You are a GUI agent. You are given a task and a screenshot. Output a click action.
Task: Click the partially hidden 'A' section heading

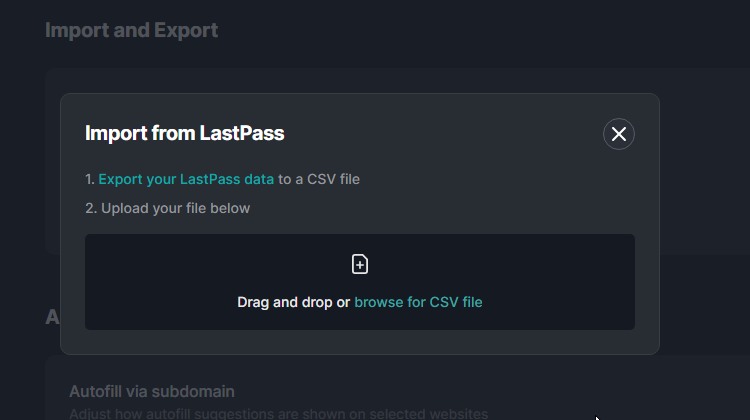click(52, 317)
